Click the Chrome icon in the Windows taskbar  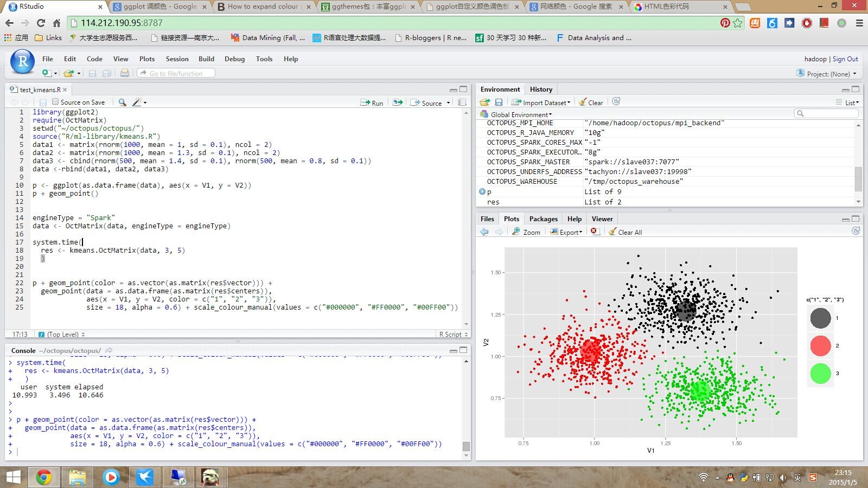(x=43, y=478)
